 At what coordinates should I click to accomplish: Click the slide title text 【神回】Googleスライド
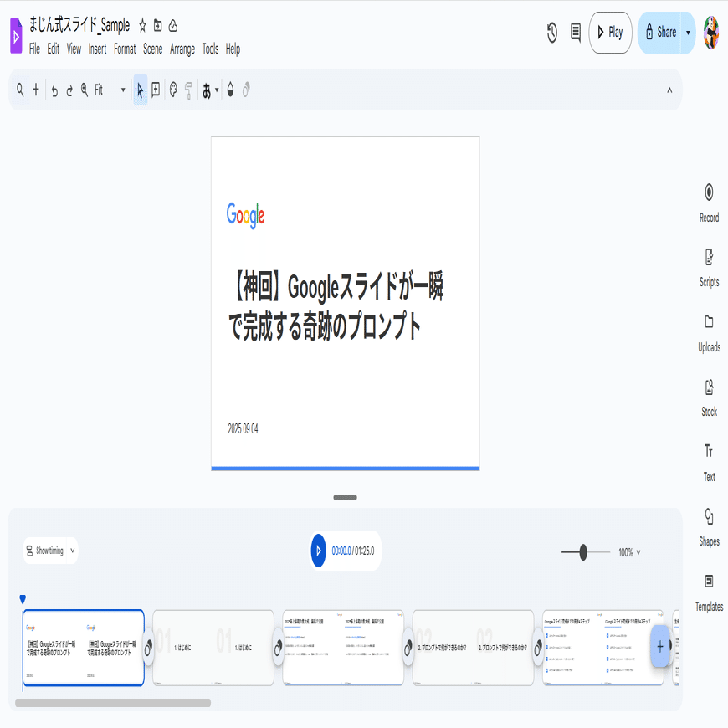(336, 306)
